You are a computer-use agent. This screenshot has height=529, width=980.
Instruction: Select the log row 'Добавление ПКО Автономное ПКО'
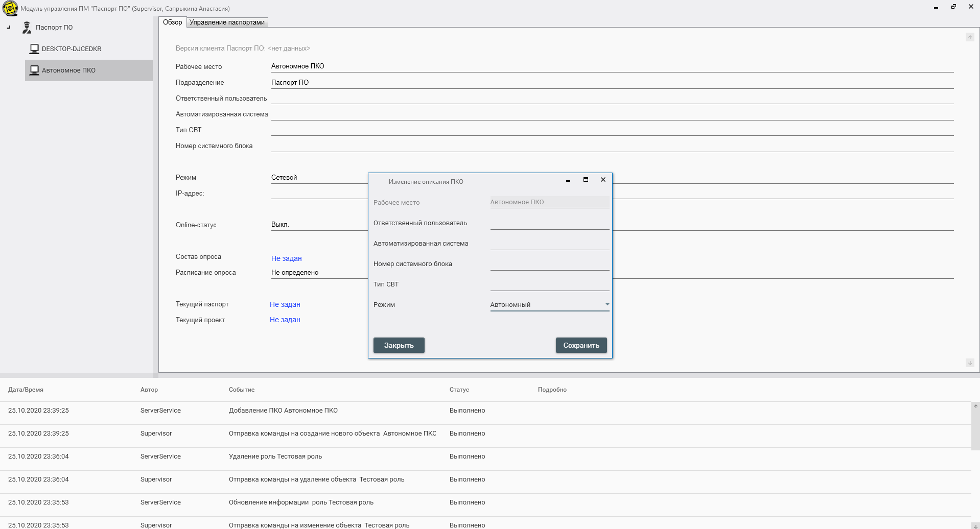click(485, 413)
